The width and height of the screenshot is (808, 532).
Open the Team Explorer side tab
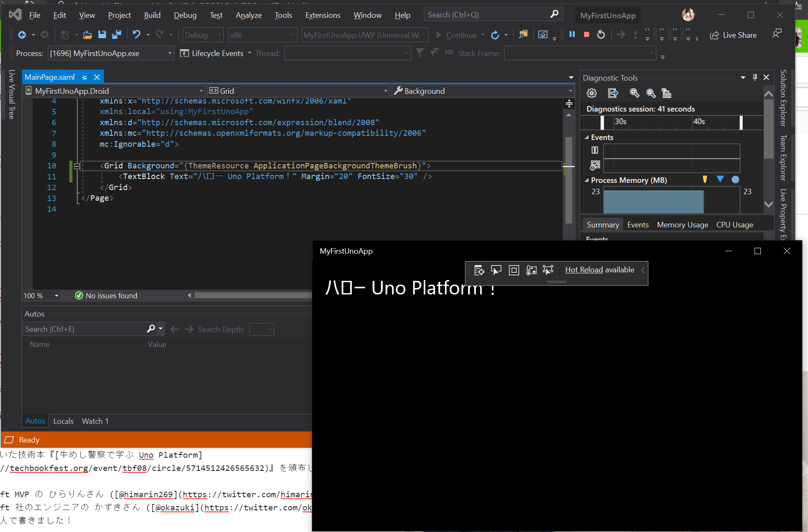[783, 158]
